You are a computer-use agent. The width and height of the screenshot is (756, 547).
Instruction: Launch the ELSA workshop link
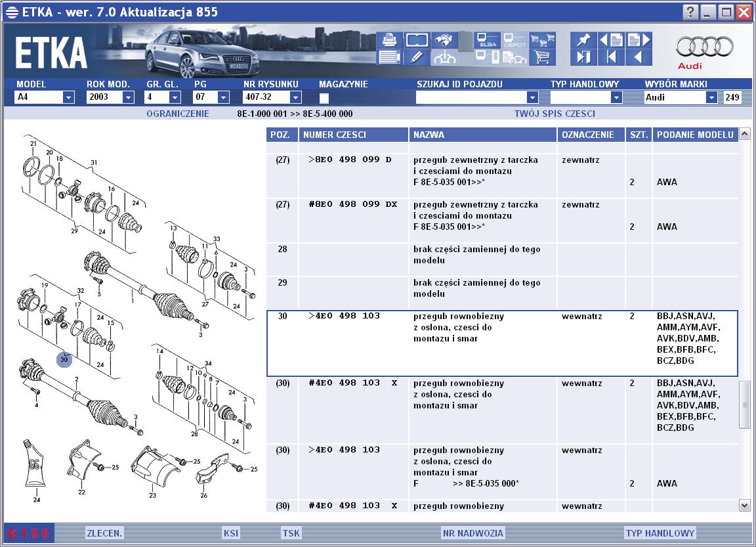point(487,39)
